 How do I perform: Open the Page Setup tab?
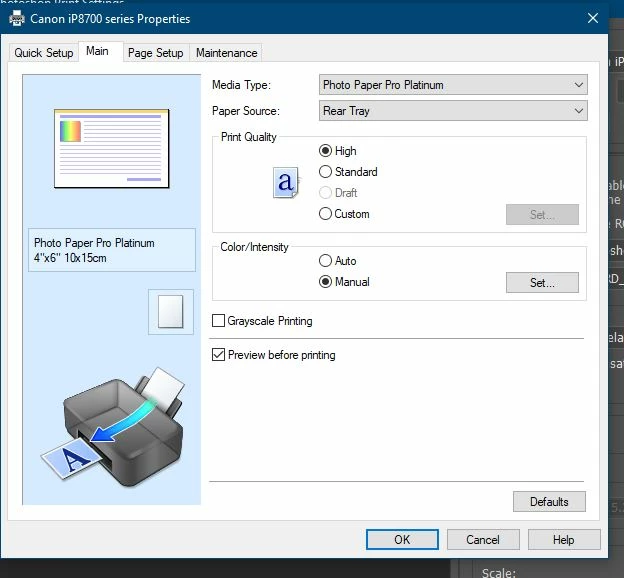pyautogui.click(x=156, y=53)
